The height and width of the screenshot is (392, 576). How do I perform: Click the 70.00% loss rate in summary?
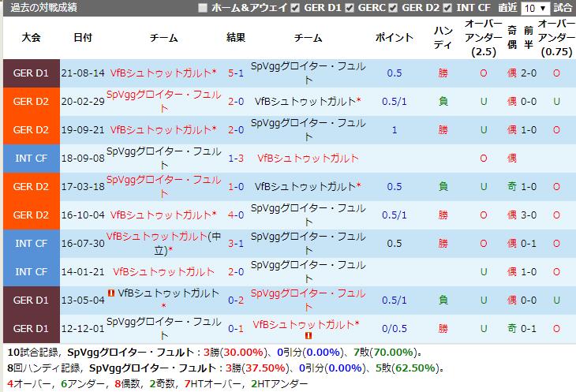pos(393,353)
